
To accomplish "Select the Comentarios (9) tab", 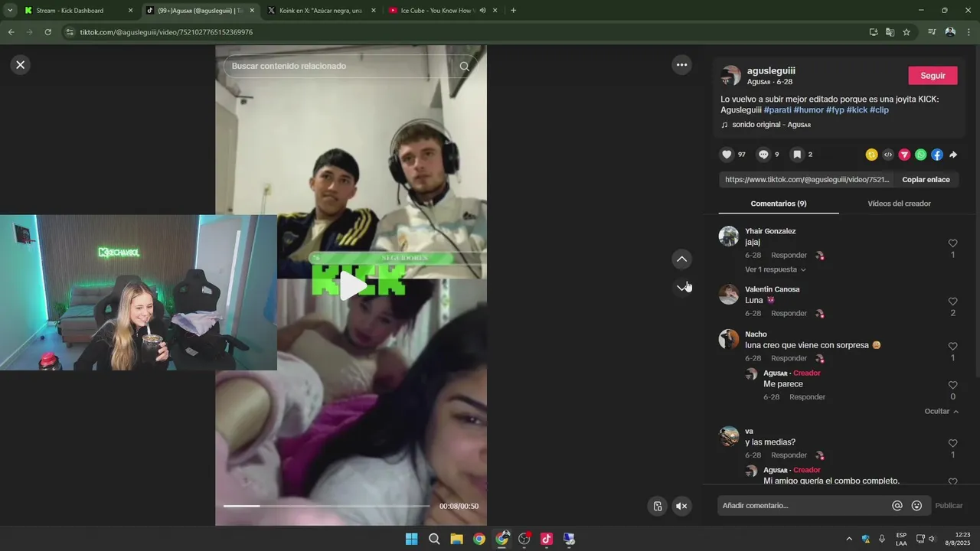I will click(779, 204).
